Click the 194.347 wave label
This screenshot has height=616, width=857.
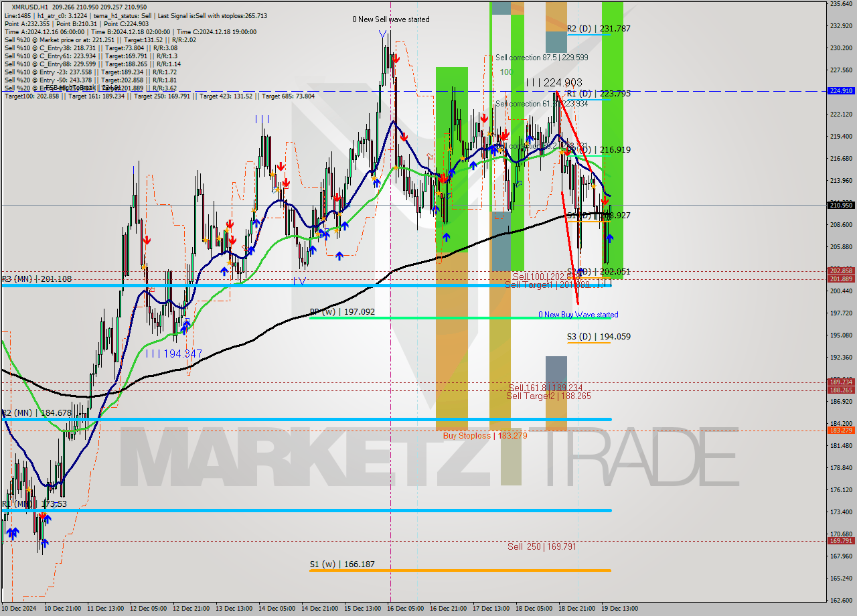(174, 354)
